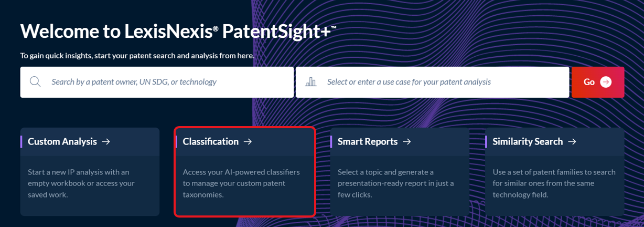
Task: Open the Similarity Search heading link
Action: [528, 141]
